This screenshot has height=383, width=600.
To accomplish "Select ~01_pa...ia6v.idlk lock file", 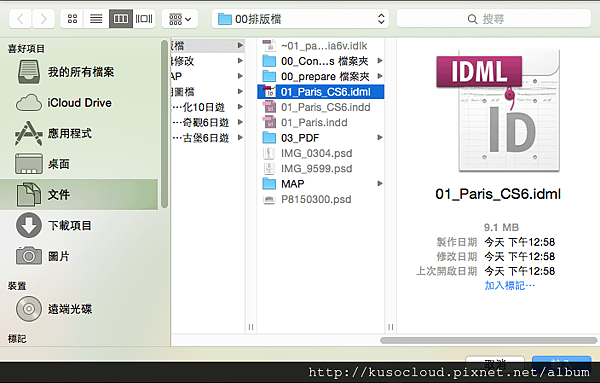I will point(321,46).
